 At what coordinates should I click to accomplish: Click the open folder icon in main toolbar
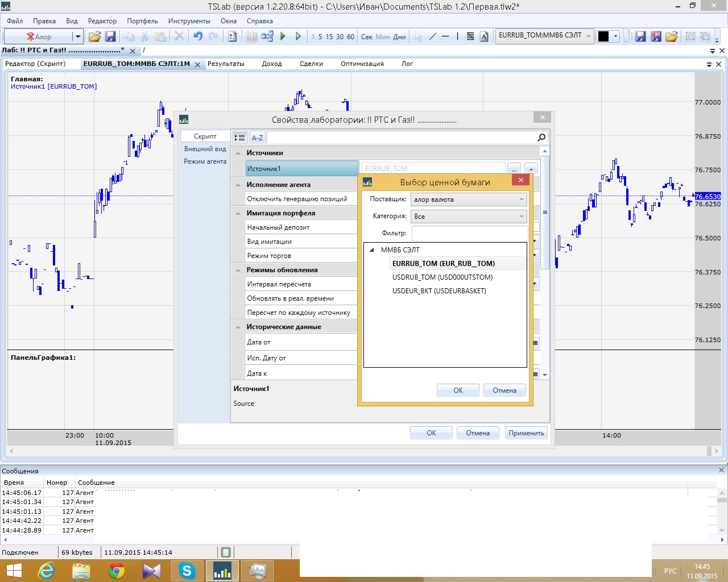[x=94, y=36]
